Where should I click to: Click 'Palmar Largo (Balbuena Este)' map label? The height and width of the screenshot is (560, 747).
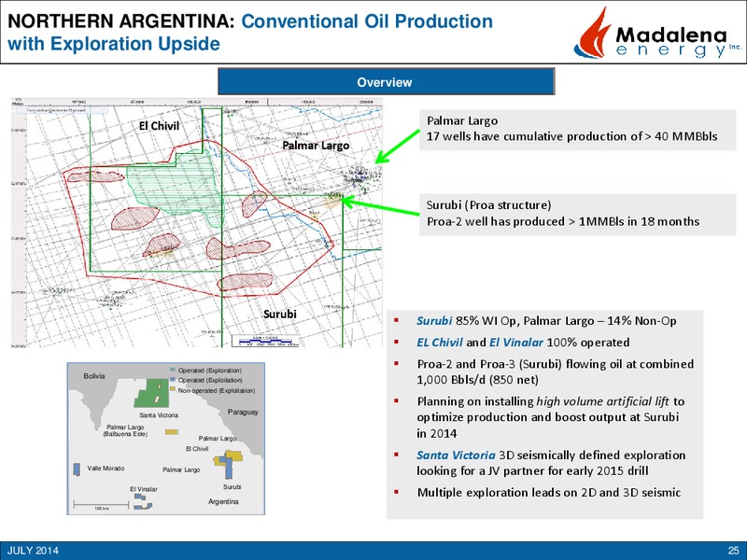pos(125,430)
